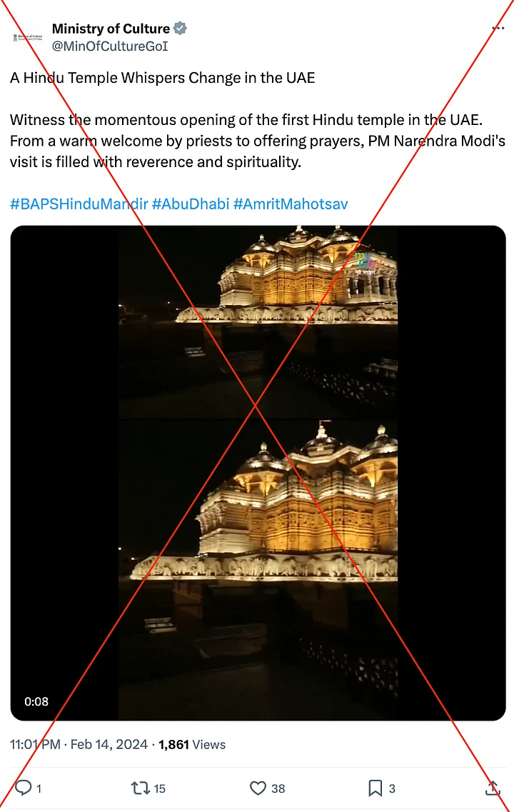This screenshot has width=514, height=812.
Task: Like the tweet with heart icon
Action: (x=258, y=788)
